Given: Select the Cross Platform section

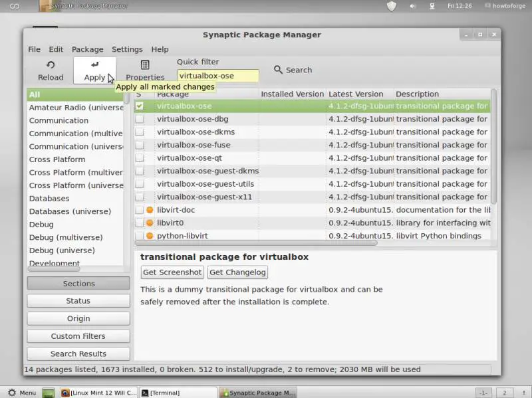Looking at the screenshot, I should 75,159.
